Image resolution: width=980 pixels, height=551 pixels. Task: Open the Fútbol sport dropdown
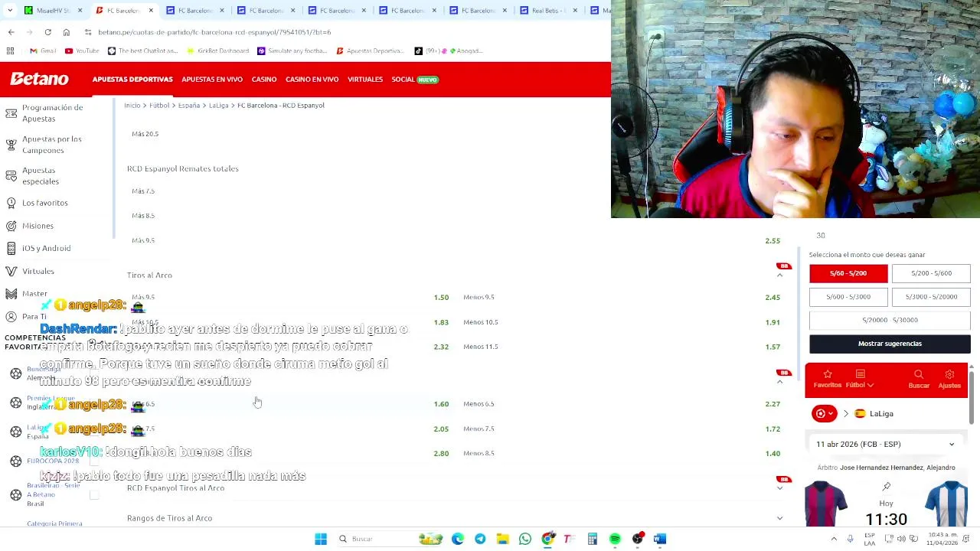(860, 379)
